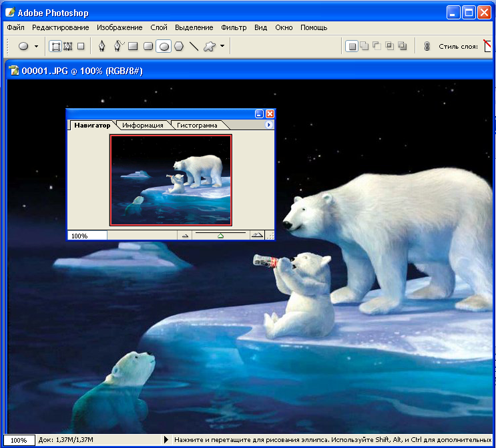Image resolution: width=496 pixels, height=448 pixels.
Task: Close the Navigator palette
Action: 270,114
